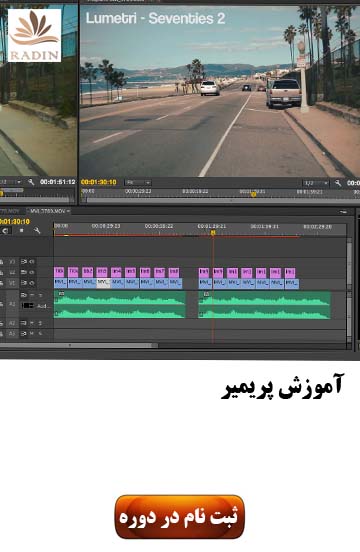This screenshot has height=552, width=360.
Task: Select the second green audio clip after gap
Action: pos(264,305)
